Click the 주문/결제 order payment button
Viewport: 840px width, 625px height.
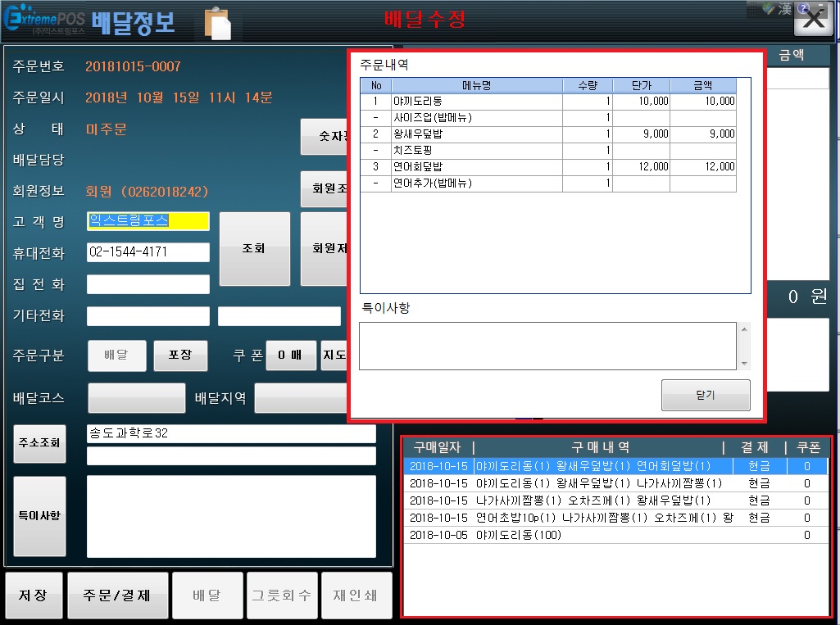(118, 596)
